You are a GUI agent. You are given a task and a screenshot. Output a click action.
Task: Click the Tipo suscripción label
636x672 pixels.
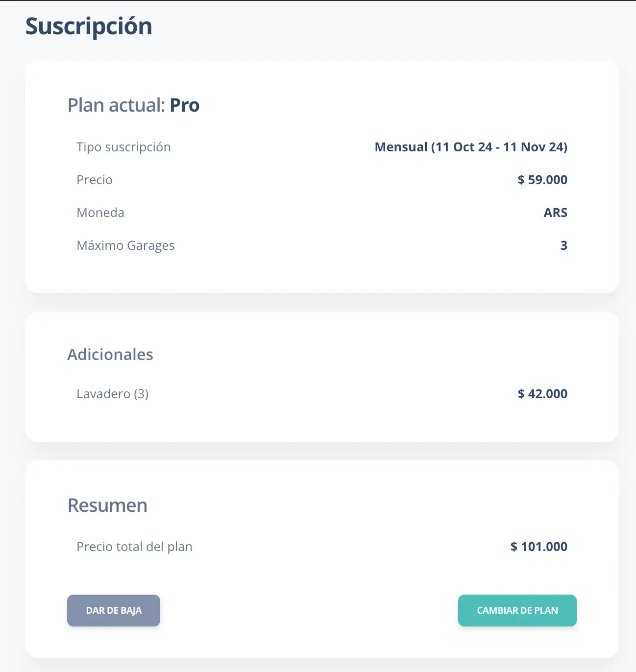tap(123, 147)
